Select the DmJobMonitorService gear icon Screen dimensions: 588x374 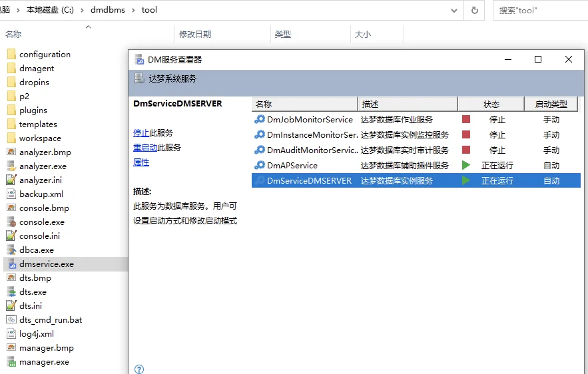click(260, 119)
